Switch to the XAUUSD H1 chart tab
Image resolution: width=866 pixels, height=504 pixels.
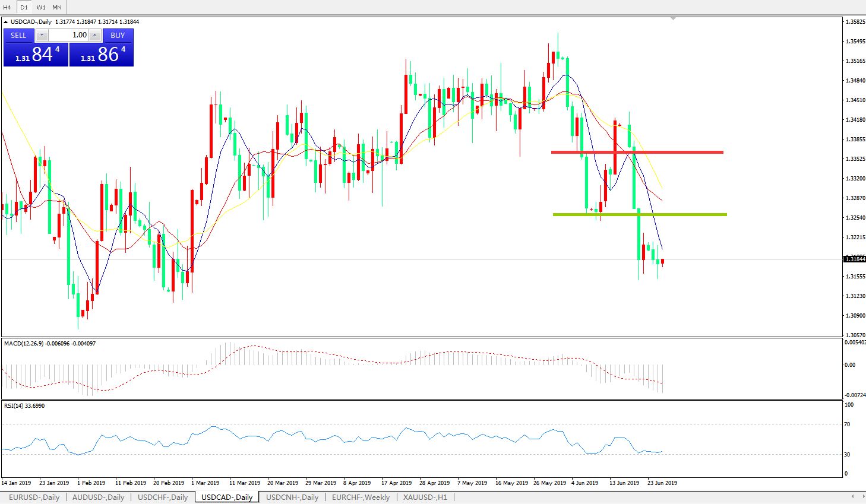click(x=425, y=497)
